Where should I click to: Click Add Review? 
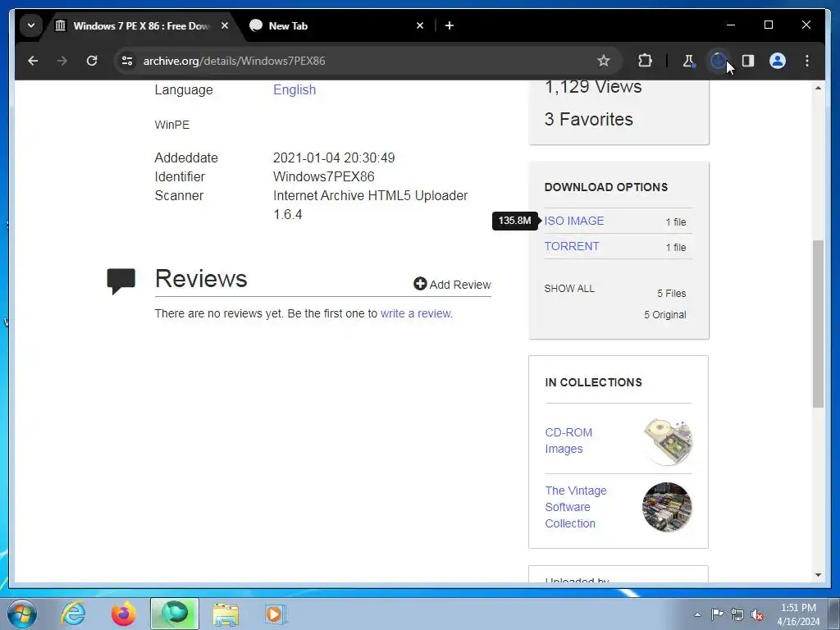[452, 285]
